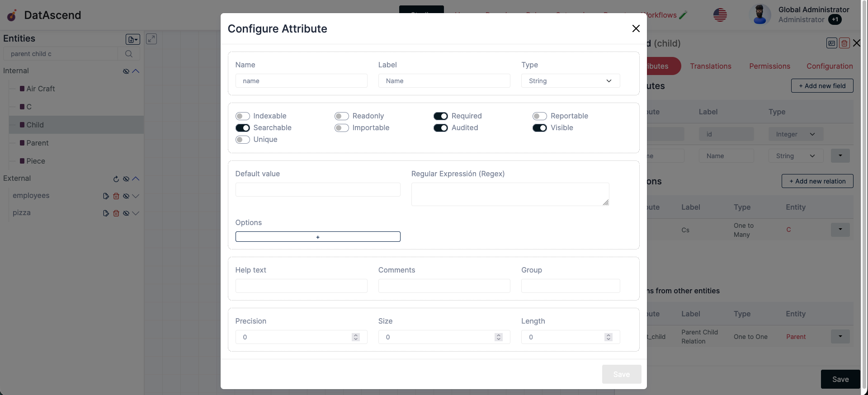This screenshot has width=868, height=395.
Task: Switch to the Permissions tab
Action: tap(769, 66)
